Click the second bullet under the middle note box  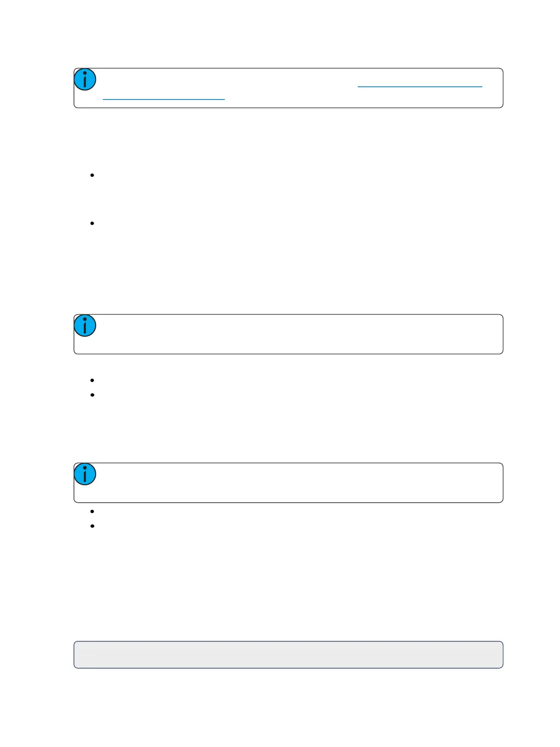92,395
